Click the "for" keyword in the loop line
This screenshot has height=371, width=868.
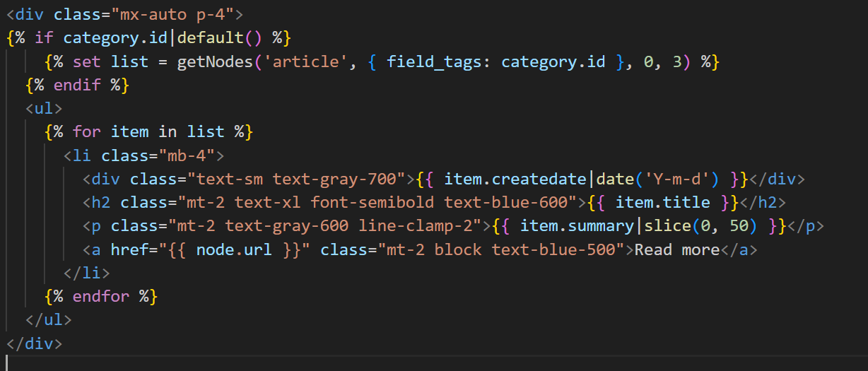point(87,131)
